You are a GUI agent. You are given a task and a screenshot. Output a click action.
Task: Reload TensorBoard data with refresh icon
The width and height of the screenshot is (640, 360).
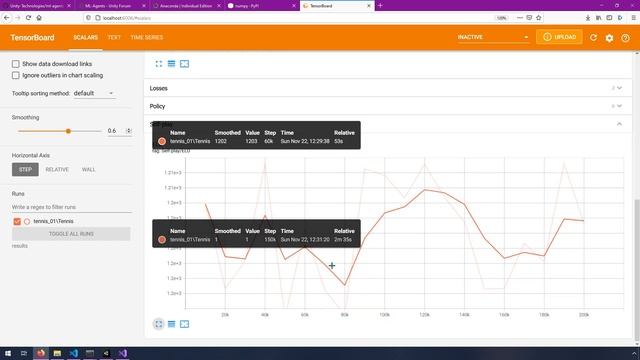[x=593, y=38]
